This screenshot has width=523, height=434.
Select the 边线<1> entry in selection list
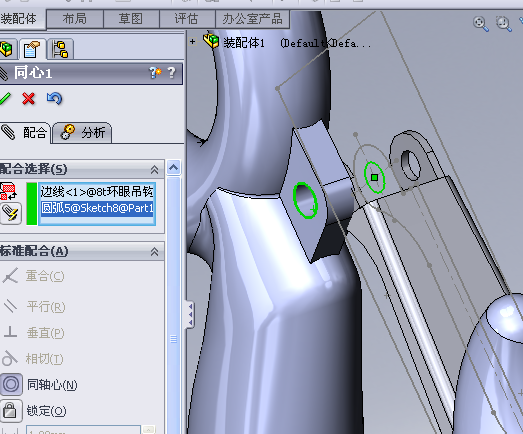coord(97,192)
